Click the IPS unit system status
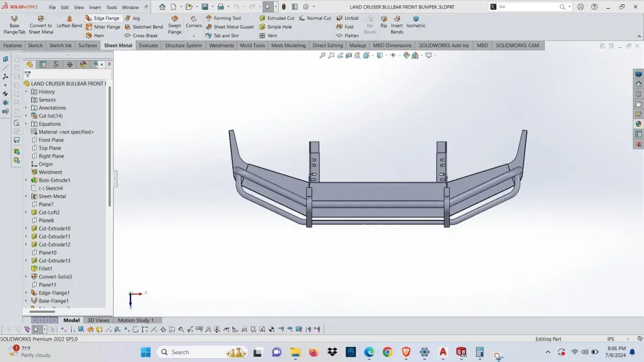The image size is (644, 362). (611, 339)
